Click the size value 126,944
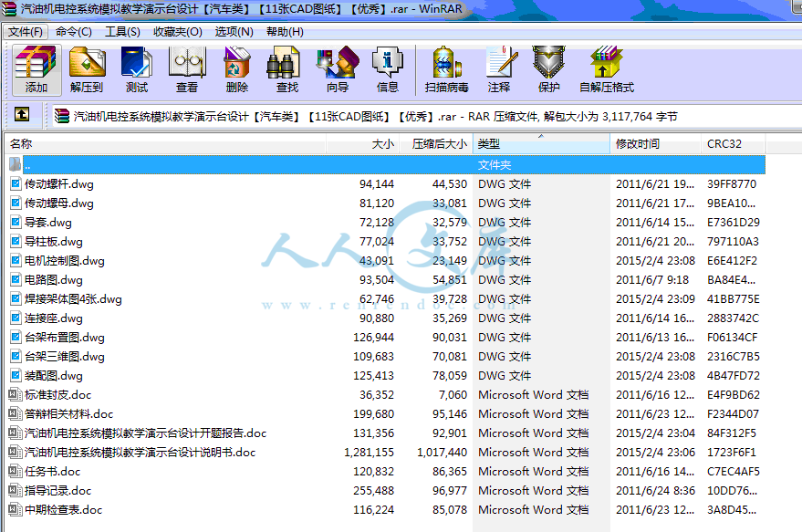Screen dimensions: 802x532 coord(373,337)
